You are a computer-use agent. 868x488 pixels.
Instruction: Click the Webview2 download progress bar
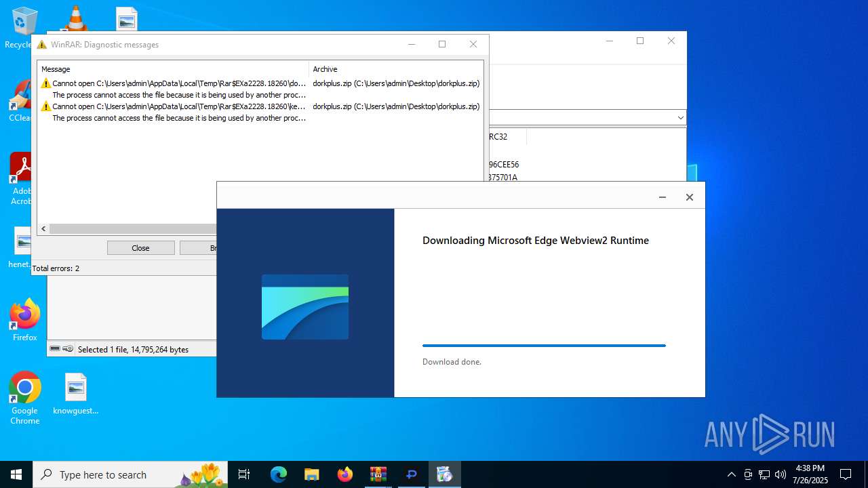pos(544,346)
